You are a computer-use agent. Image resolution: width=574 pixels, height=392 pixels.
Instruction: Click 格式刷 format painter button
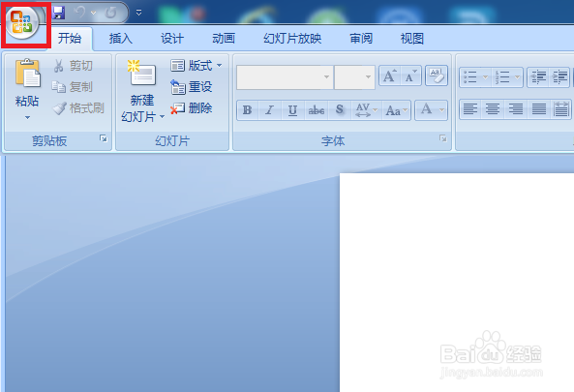click(78, 108)
